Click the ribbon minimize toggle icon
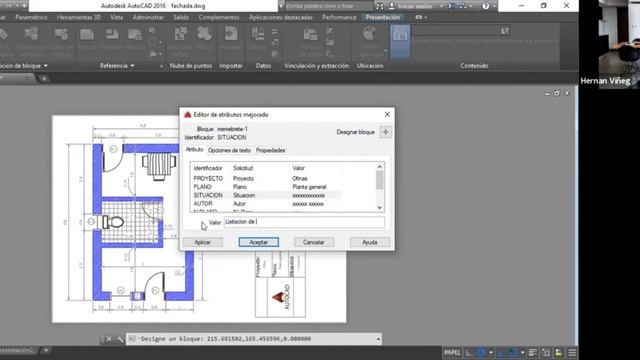Screen dimensions: 640x360 pos(420,17)
